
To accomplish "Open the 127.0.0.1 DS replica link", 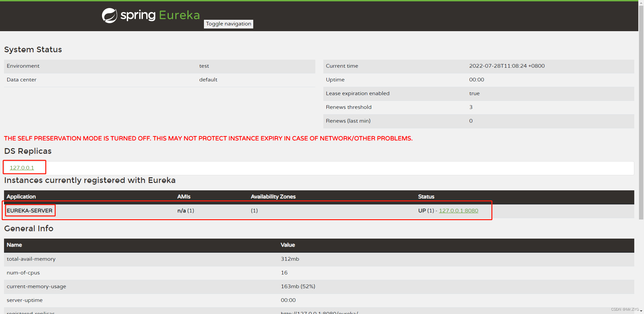I will pos(22,168).
